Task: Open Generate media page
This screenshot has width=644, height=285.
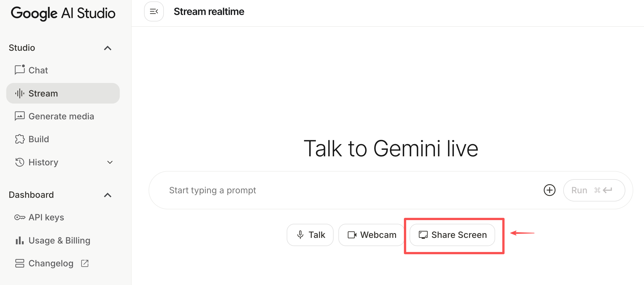Action: click(x=61, y=116)
